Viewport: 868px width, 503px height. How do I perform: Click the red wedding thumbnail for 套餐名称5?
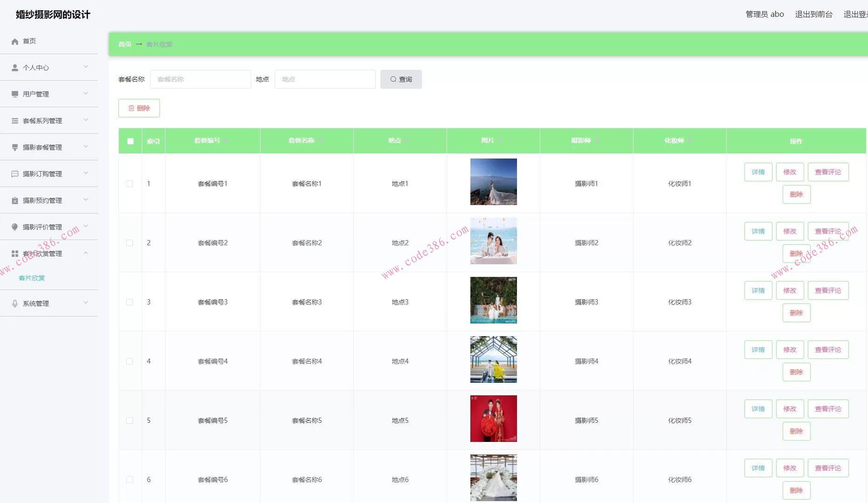click(493, 419)
